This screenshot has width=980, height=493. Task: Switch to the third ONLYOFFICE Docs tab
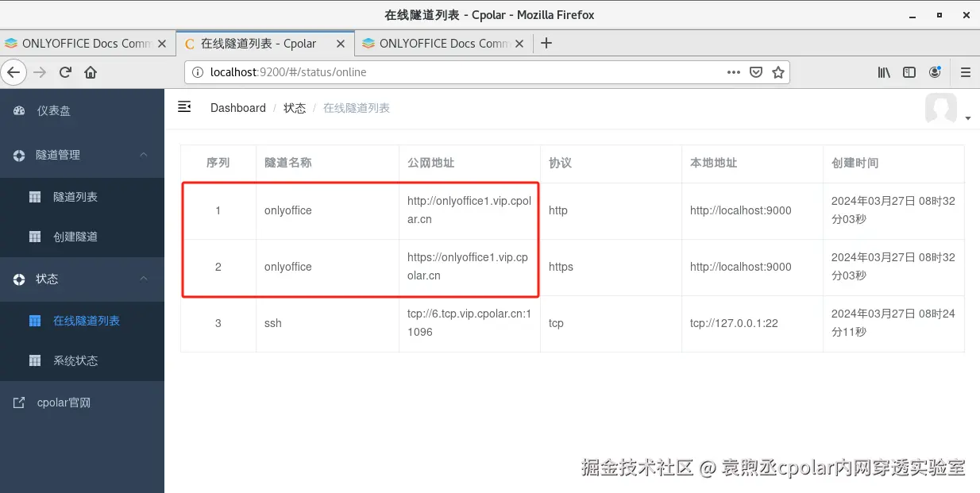click(445, 44)
